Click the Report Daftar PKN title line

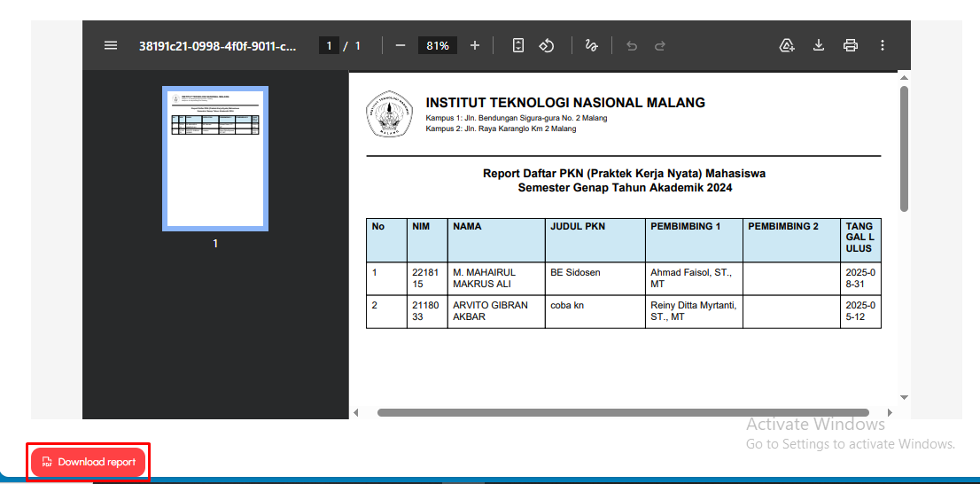624,173
